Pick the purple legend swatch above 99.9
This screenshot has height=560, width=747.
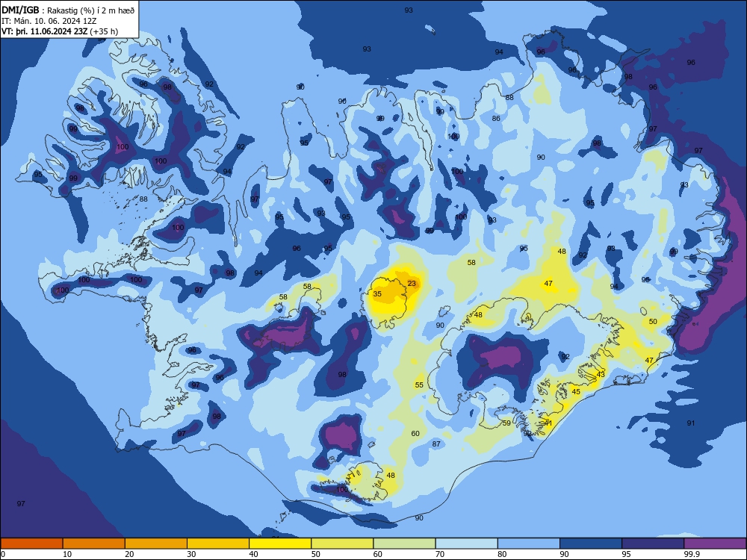(x=715, y=544)
